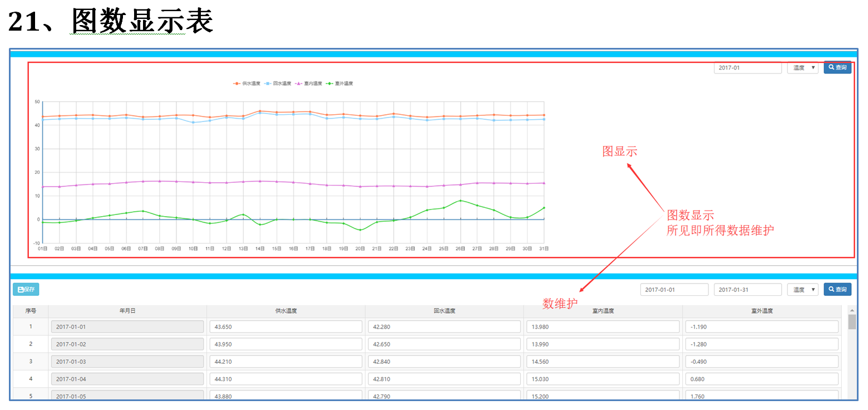
Task: Open the 温度 dropdown above the chart
Action: click(802, 67)
